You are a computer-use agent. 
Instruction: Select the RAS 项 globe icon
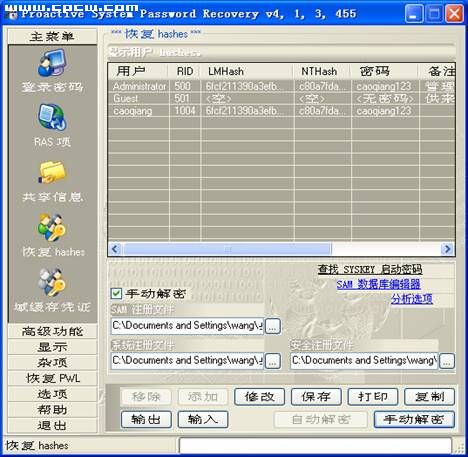pyautogui.click(x=52, y=117)
